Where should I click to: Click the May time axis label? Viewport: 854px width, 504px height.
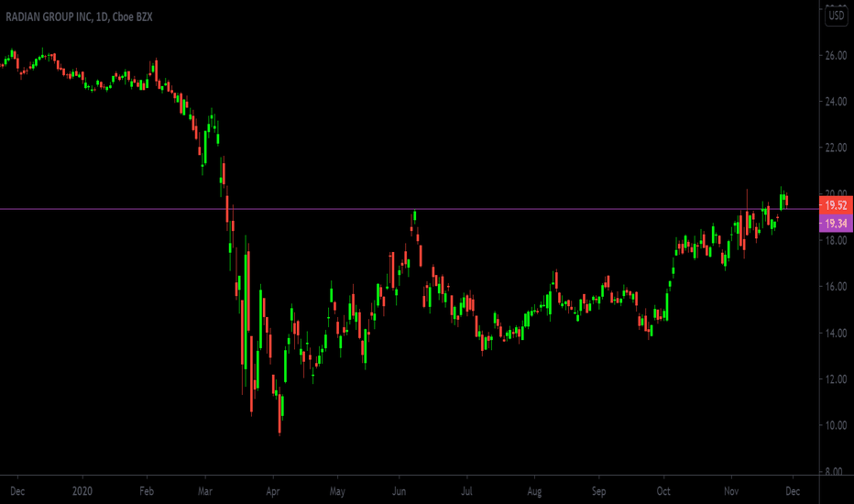click(x=337, y=491)
